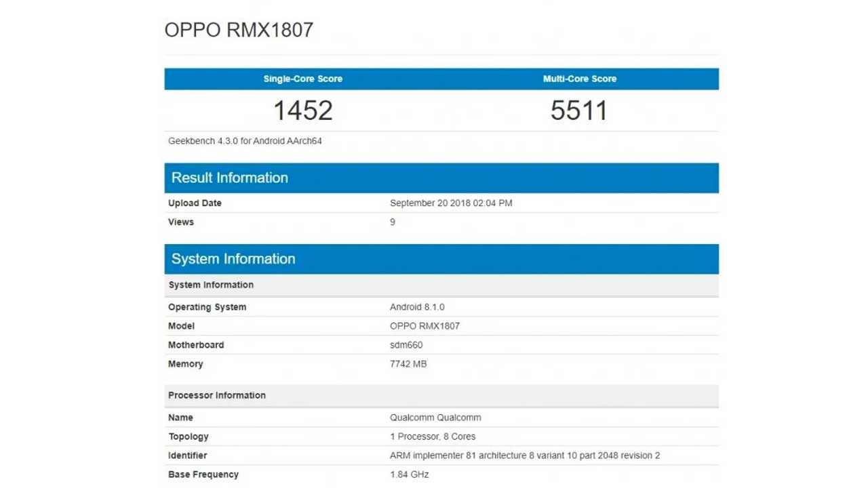This screenshot has height=488, width=868.
Task: Select the Motherboard label
Action: pos(196,345)
